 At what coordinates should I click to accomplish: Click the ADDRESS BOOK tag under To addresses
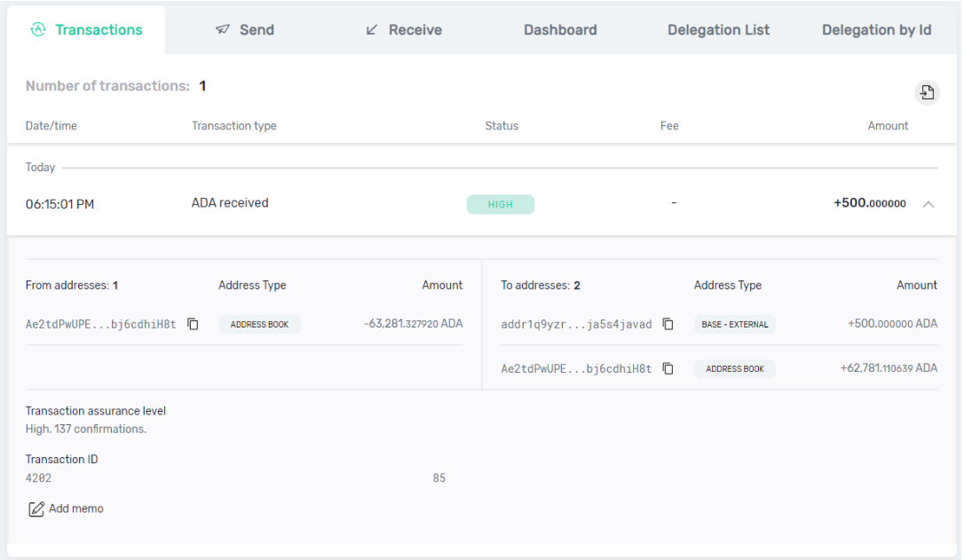734,369
